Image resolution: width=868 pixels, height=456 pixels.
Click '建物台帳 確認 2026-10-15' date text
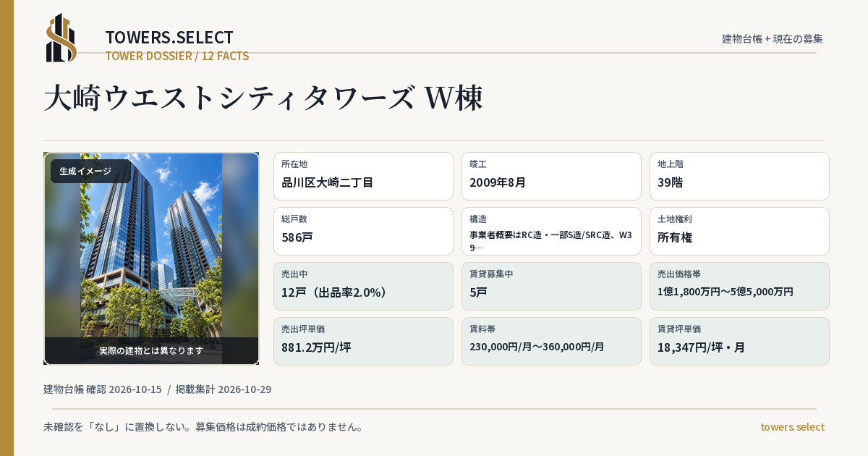click(x=103, y=389)
